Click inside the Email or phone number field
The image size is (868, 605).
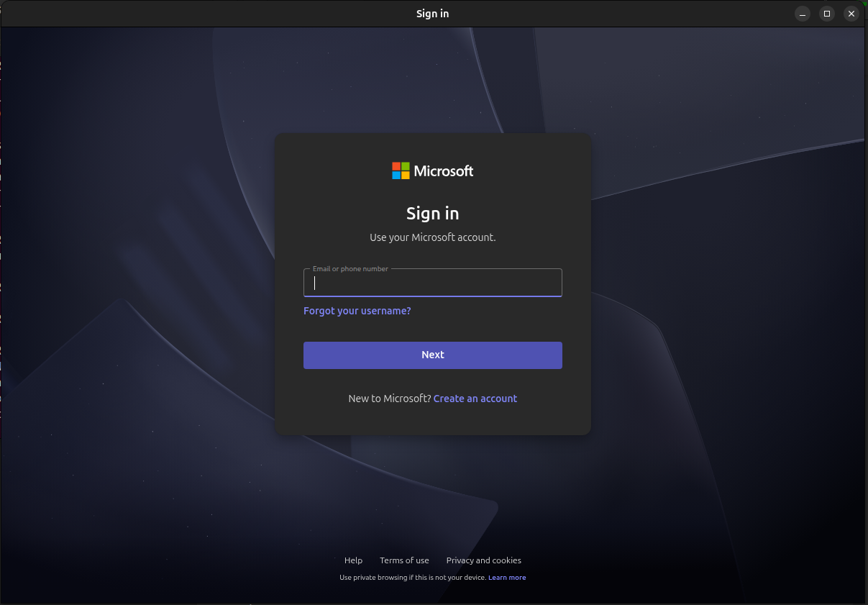coord(432,283)
